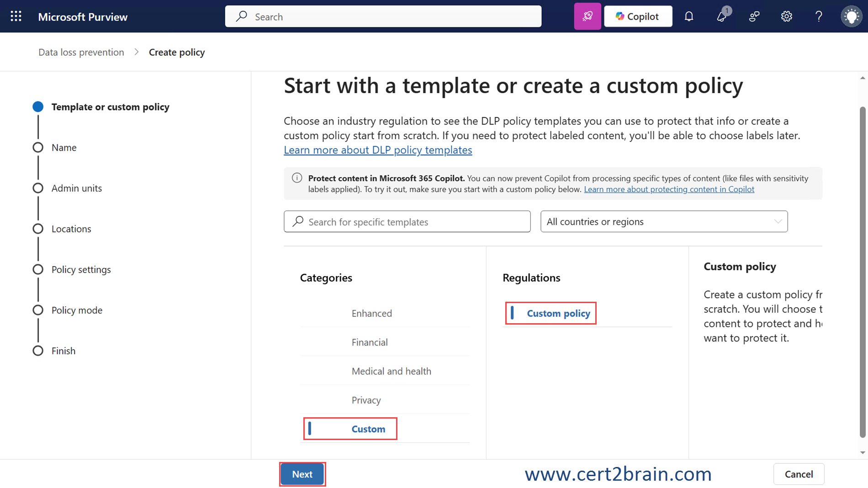
Task: Click the pink rocket trial icon
Action: tap(587, 16)
